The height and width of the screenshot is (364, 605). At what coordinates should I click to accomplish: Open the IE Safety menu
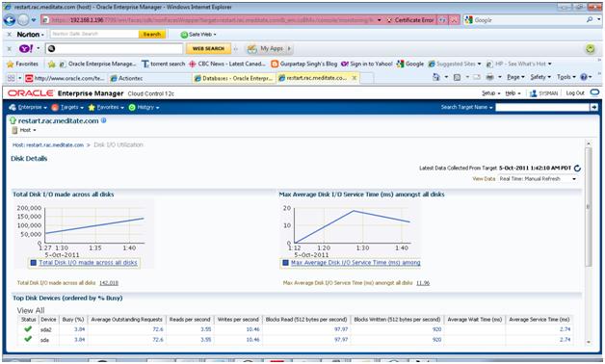(x=540, y=77)
